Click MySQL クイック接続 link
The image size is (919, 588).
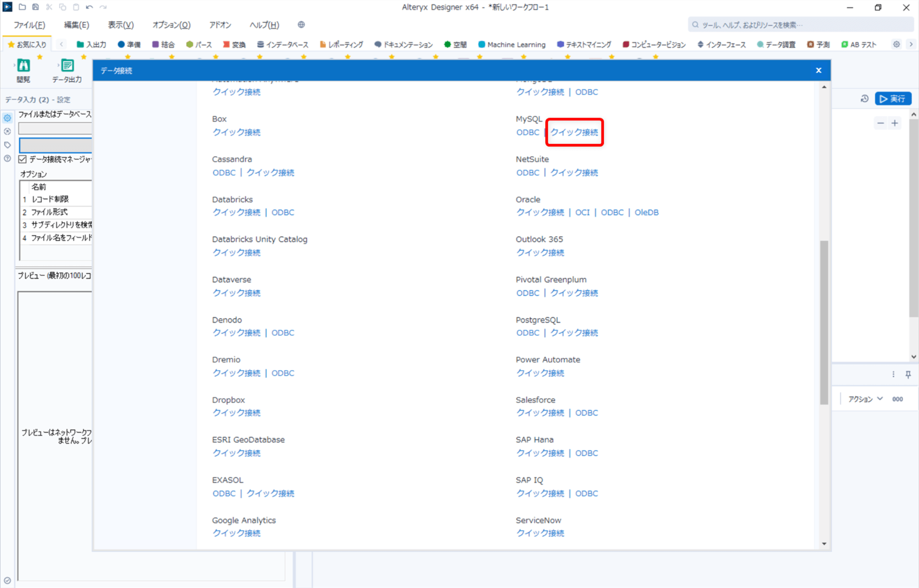(x=574, y=132)
